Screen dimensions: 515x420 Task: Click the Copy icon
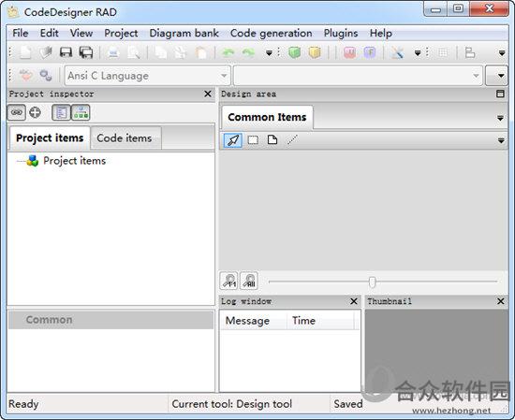[161, 52]
